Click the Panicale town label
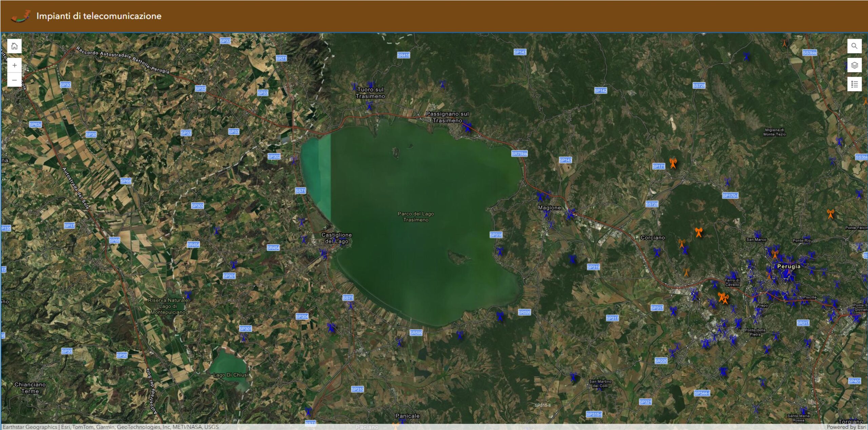Viewport: 868px width, 430px height. [407, 416]
